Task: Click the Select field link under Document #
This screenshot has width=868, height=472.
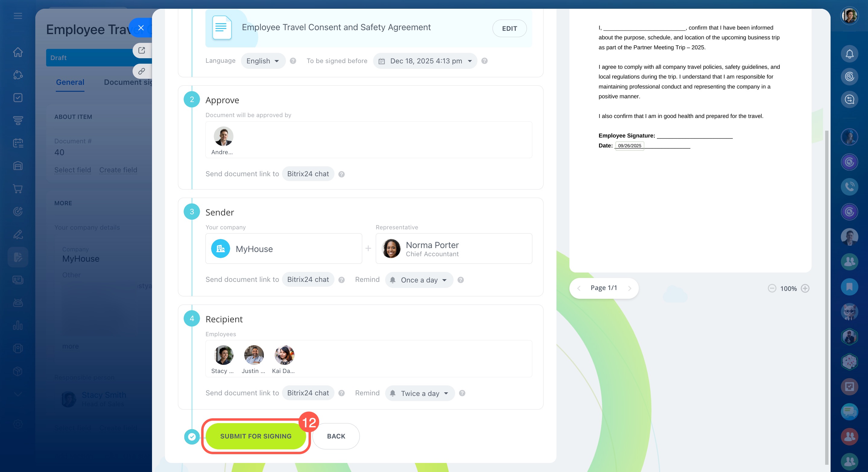Action: (73, 170)
